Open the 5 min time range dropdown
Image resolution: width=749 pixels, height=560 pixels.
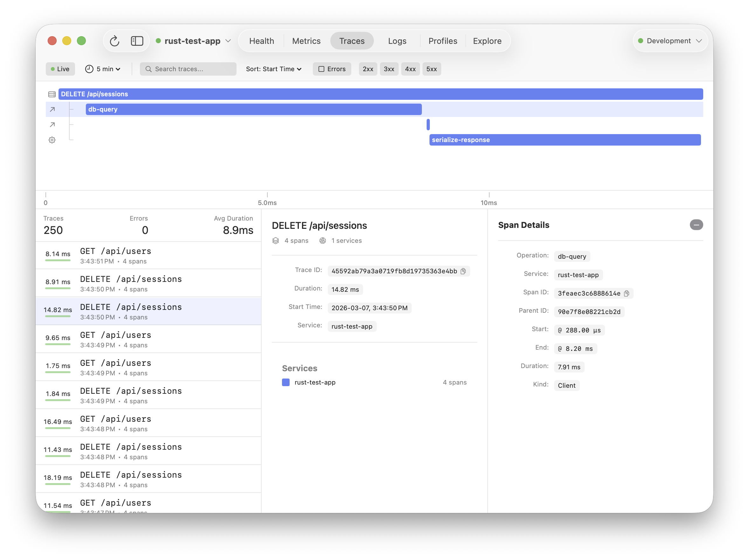tap(103, 69)
